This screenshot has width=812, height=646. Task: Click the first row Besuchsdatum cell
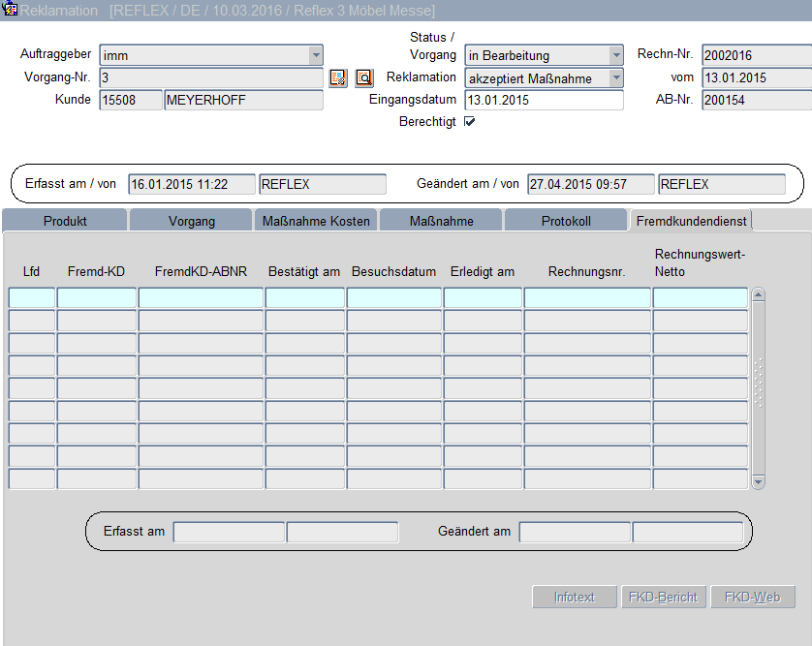(393, 298)
